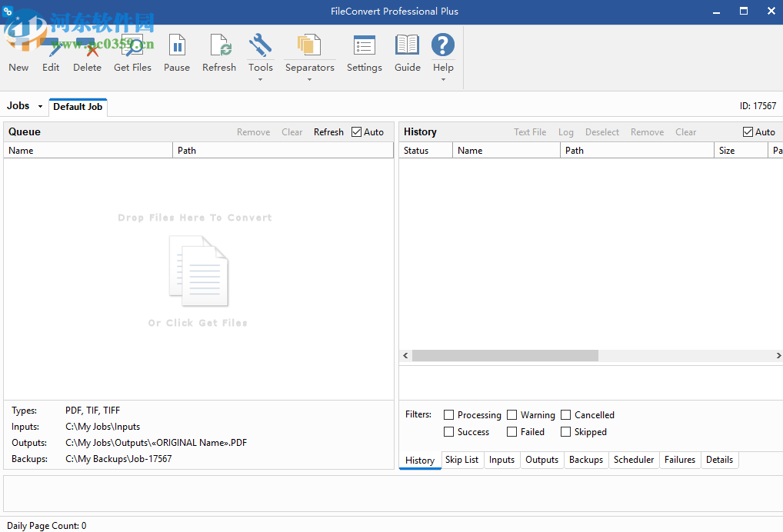Click the History panel's right scrollbar arrow

point(778,355)
